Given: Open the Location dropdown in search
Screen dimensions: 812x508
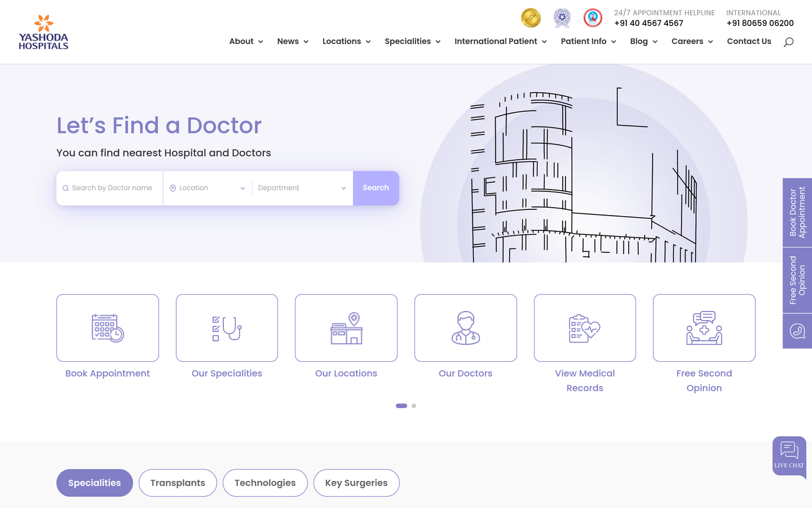Looking at the screenshot, I should (x=208, y=188).
